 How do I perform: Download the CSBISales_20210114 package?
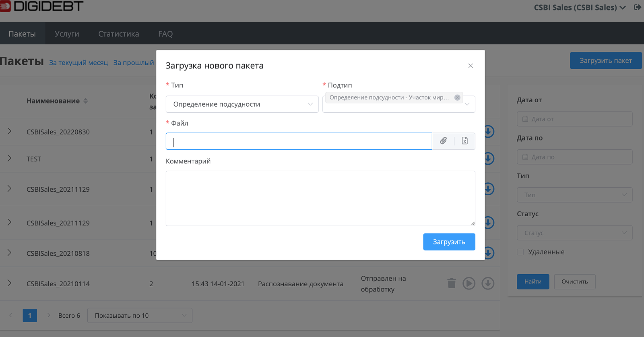pyautogui.click(x=488, y=283)
